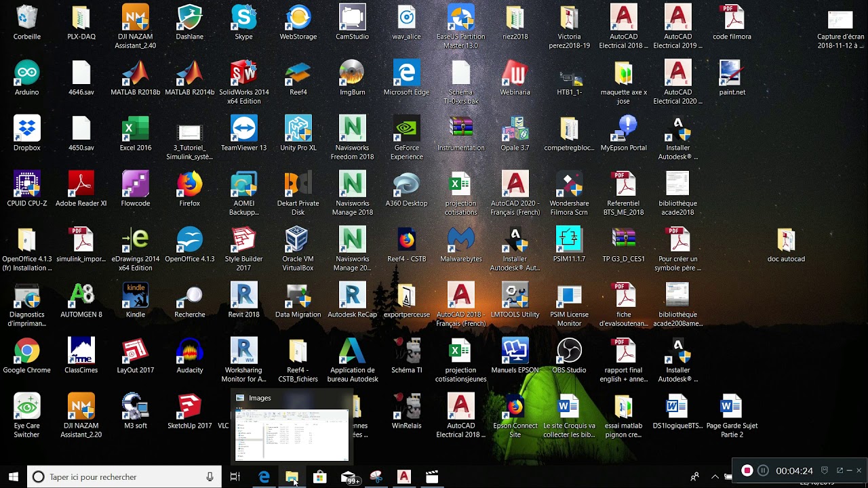Pause the screen recording
Viewport: 868px width, 488px height.
(763, 470)
